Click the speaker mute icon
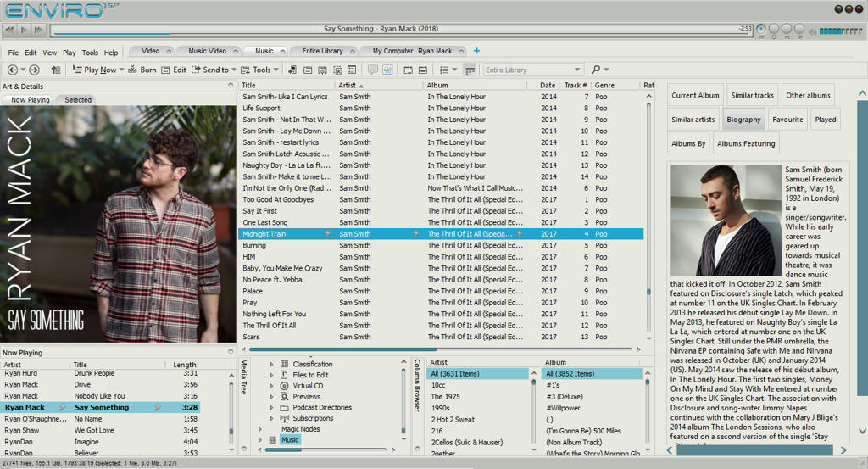 [x=812, y=31]
